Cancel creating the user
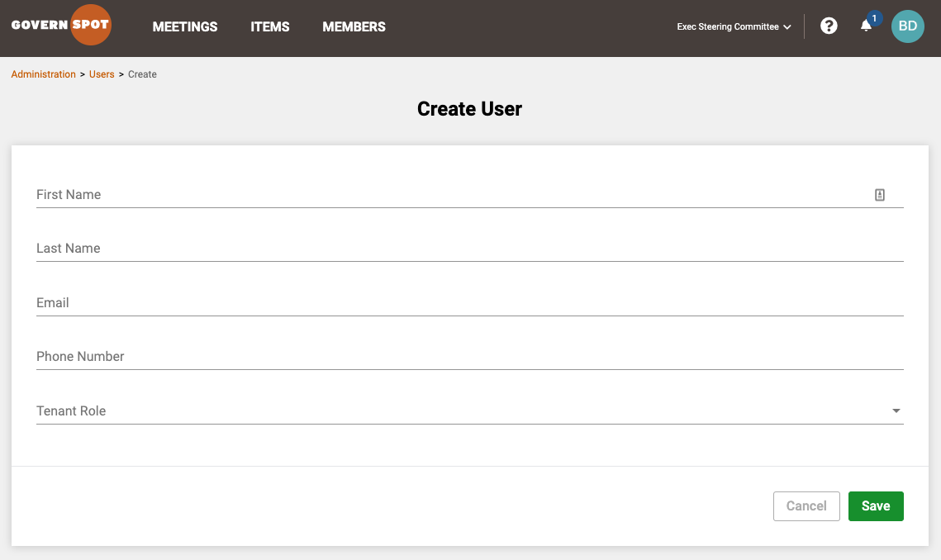The height and width of the screenshot is (560, 941). (806, 506)
